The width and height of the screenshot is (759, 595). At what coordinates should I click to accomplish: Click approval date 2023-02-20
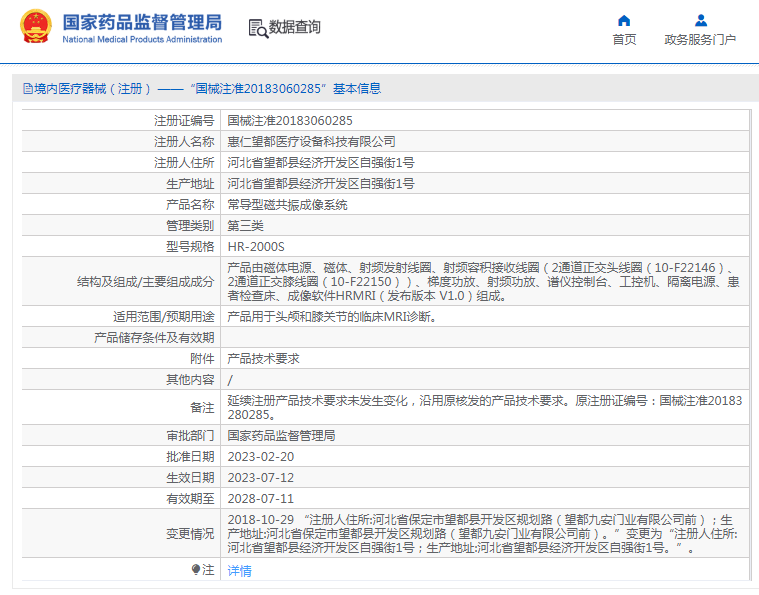[x=261, y=457]
